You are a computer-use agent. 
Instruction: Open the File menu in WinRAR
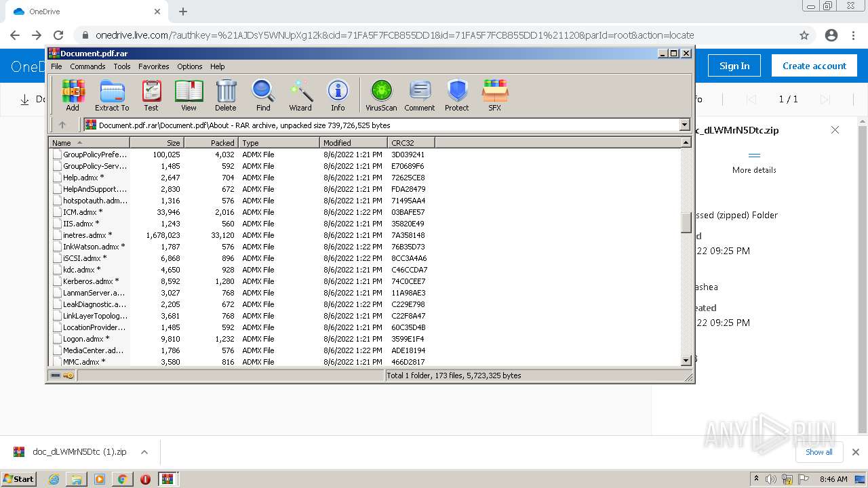56,66
